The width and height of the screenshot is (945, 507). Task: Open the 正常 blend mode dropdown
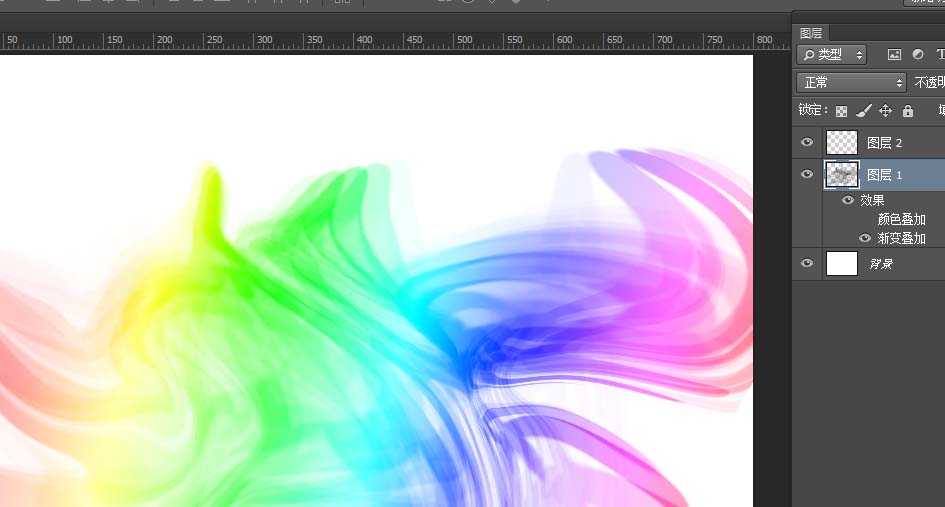[851, 83]
